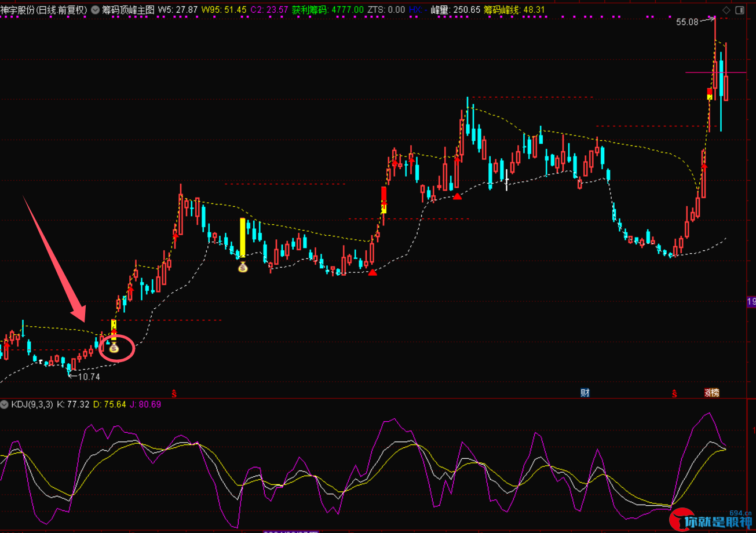Open the round dropdown beside 神宇股份 title
756x533 pixels.
(x=95, y=10)
